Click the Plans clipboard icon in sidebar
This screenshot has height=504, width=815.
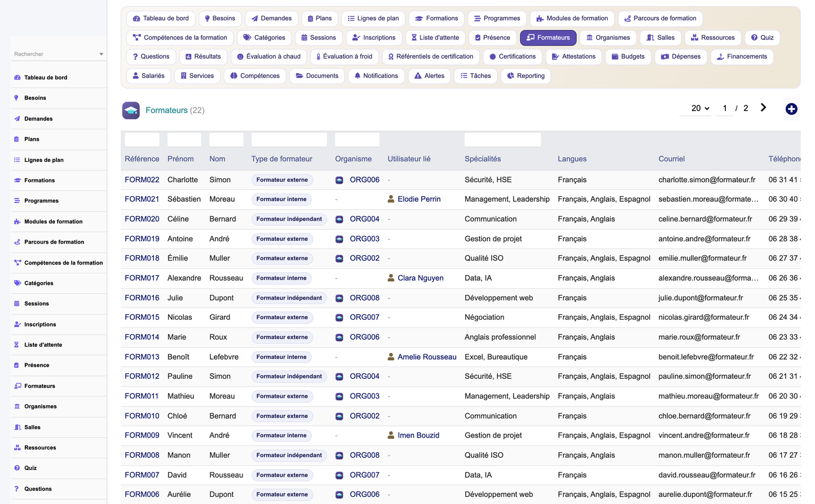click(x=16, y=139)
